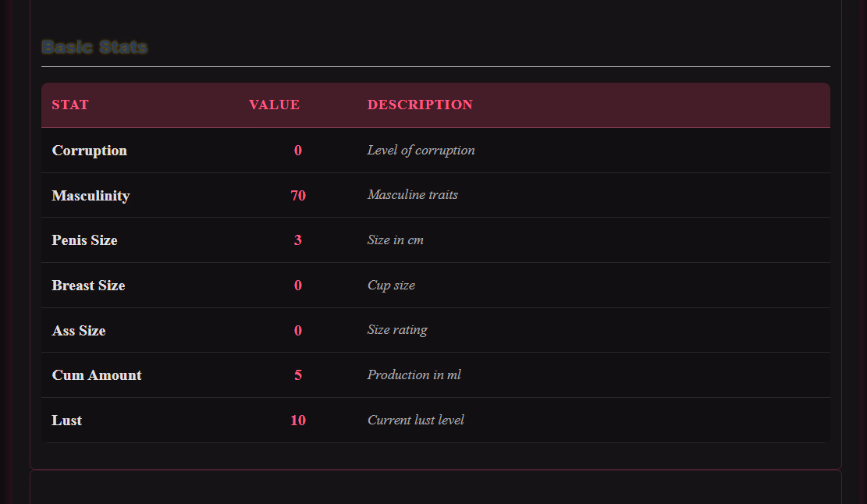
Task: Select the Masculinity stat row label
Action: pos(91,196)
